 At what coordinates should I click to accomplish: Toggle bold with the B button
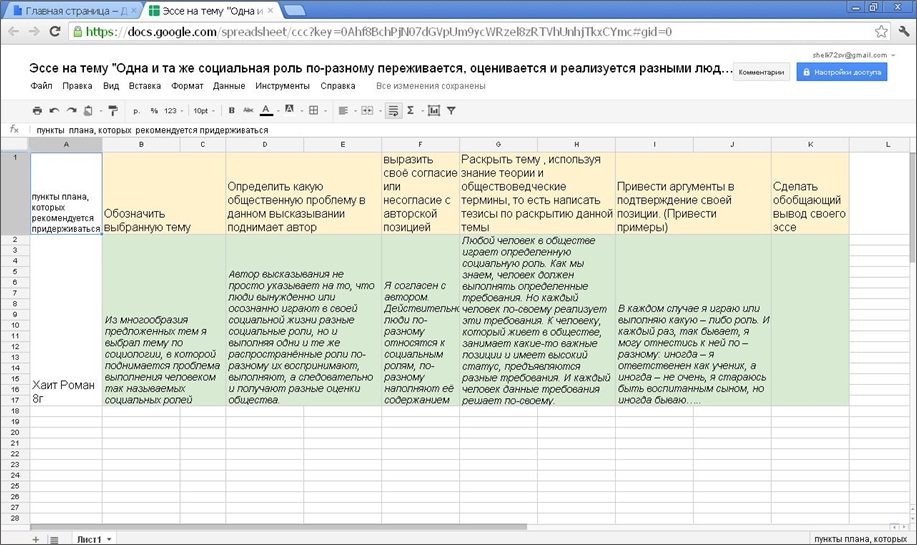(x=232, y=110)
